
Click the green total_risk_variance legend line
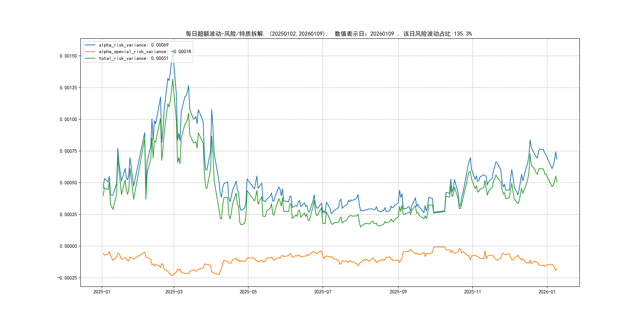pos(90,58)
